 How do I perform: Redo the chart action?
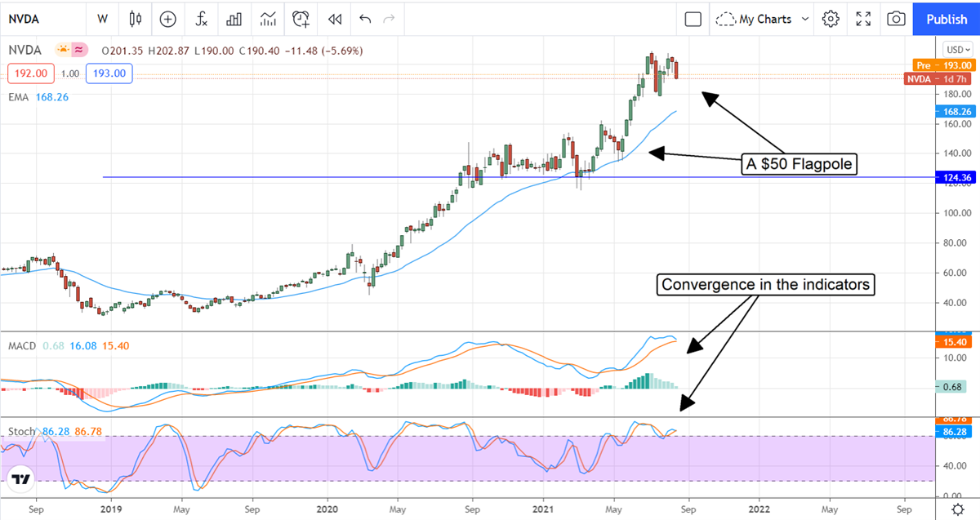point(389,19)
